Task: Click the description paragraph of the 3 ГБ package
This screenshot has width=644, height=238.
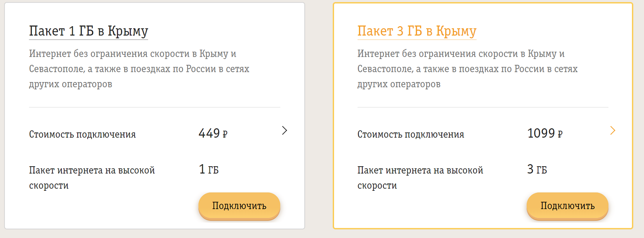Action: [x=468, y=69]
